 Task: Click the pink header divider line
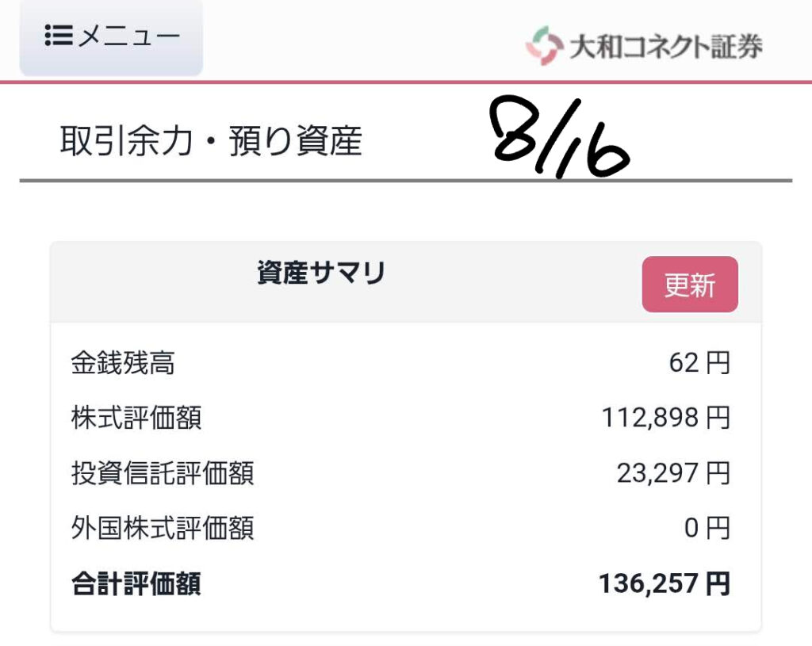(406, 82)
